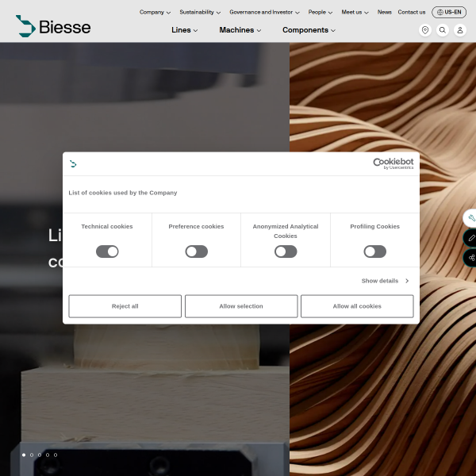Click the Cookiebot by Usercentrics logo

393,163
